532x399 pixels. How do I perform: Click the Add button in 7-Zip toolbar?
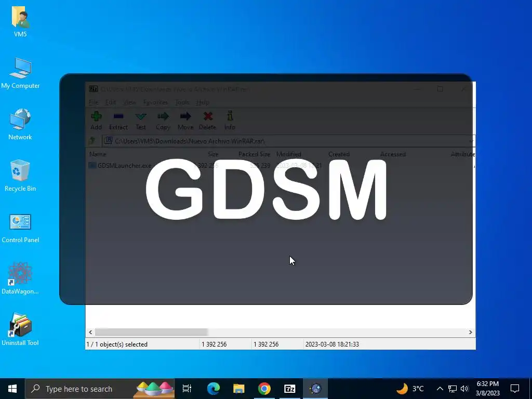tap(96, 121)
